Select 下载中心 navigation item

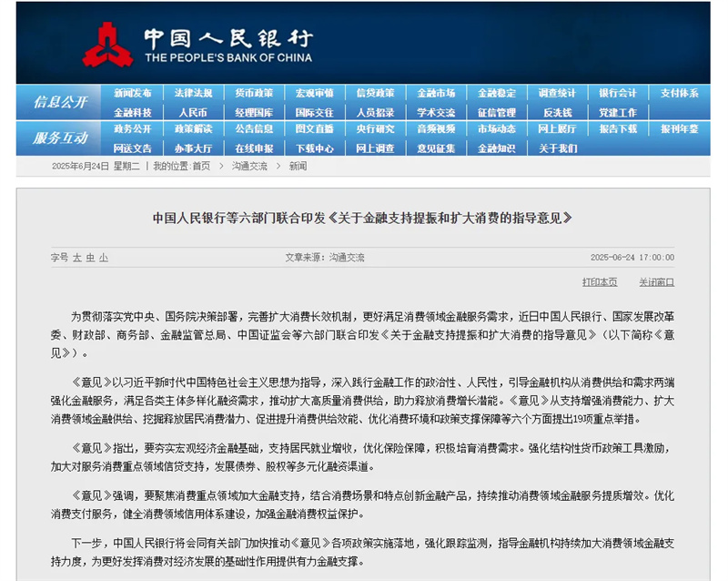tap(314, 148)
